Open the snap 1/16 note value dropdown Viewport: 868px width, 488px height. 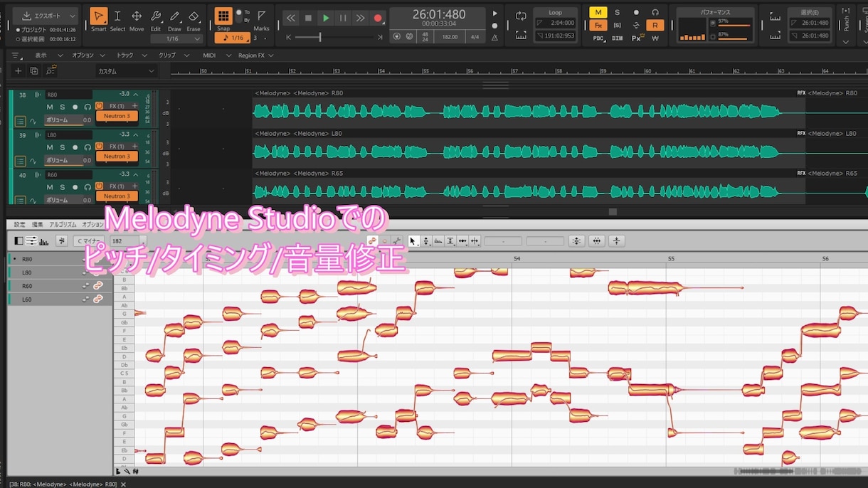(233, 38)
